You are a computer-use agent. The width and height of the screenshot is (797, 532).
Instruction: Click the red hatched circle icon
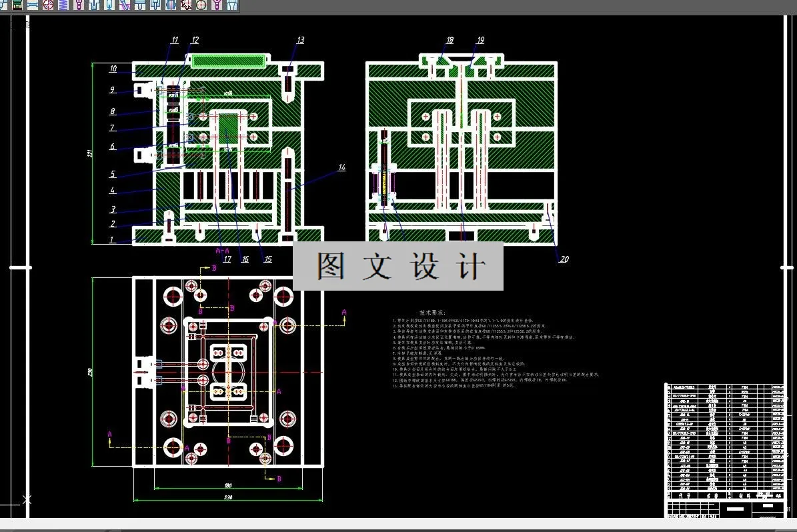point(48,5)
